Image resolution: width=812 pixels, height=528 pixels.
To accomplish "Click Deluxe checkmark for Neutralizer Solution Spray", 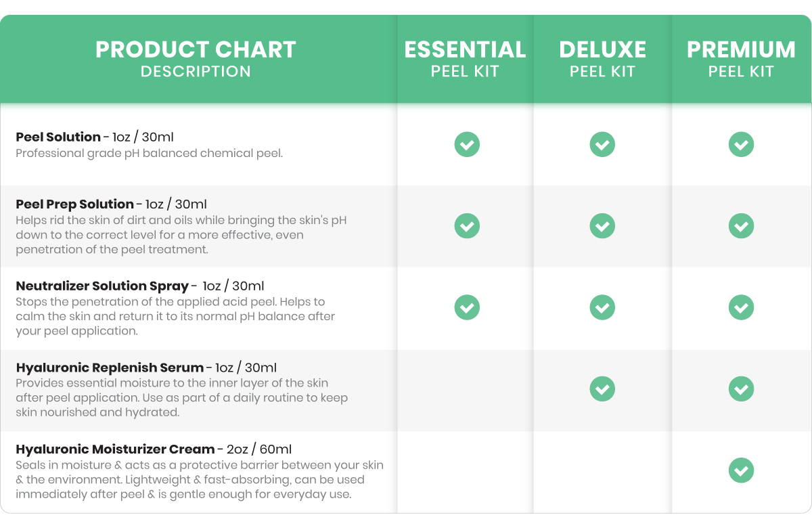I will tap(602, 307).
